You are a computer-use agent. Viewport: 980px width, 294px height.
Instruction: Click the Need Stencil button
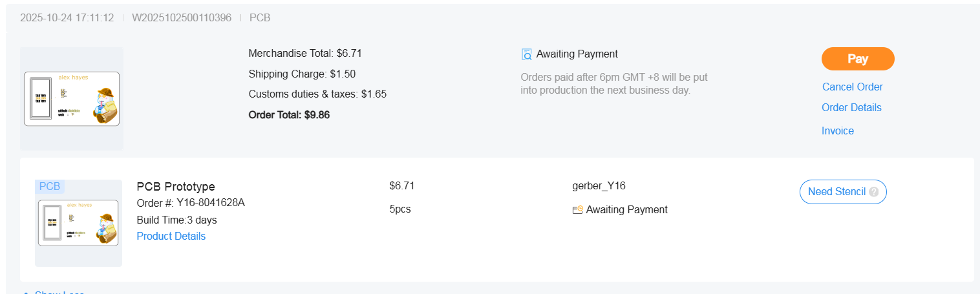tap(836, 192)
